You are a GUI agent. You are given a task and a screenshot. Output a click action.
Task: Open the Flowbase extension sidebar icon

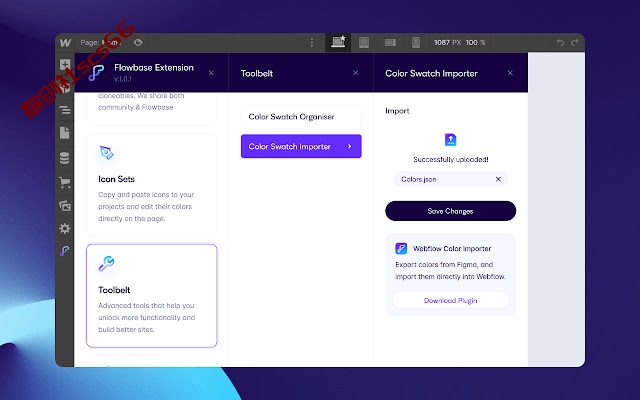click(64, 251)
